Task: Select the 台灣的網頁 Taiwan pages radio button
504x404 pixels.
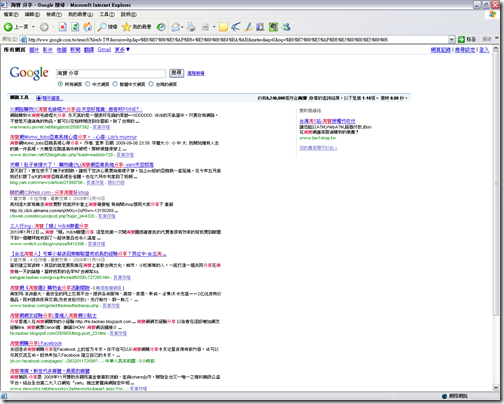Action: [x=151, y=84]
